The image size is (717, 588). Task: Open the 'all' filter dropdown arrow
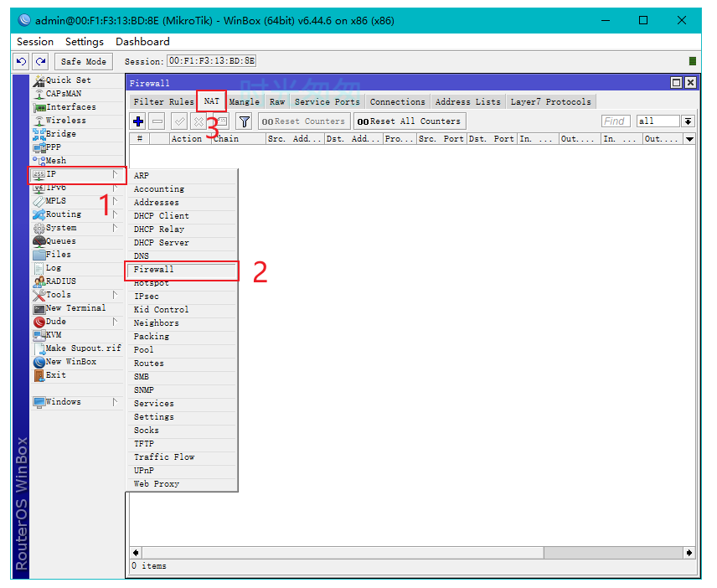point(688,121)
